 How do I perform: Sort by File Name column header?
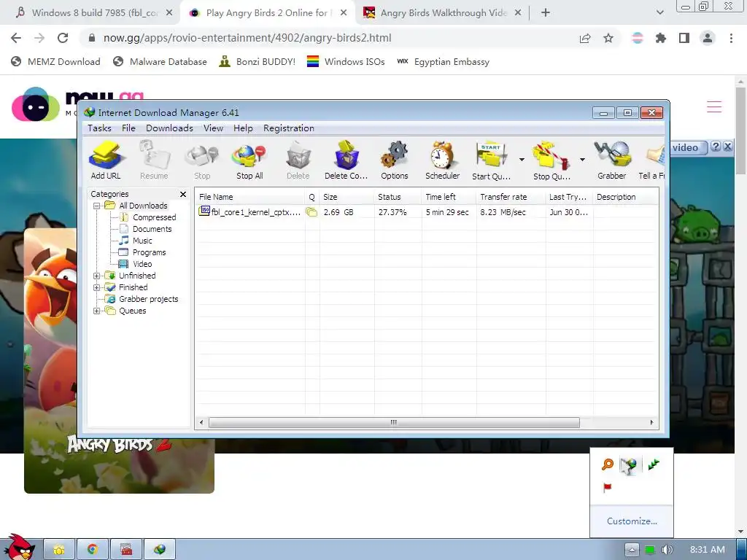(250, 197)
